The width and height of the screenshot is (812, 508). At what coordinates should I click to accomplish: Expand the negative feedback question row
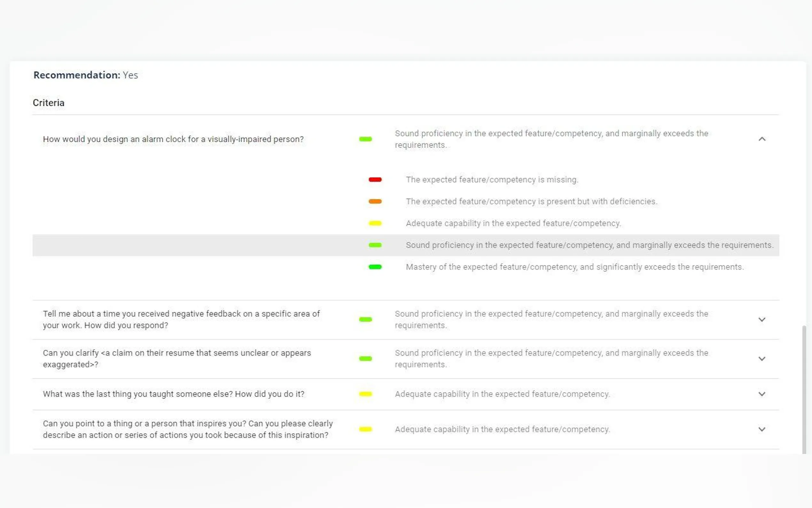point(761,320)
